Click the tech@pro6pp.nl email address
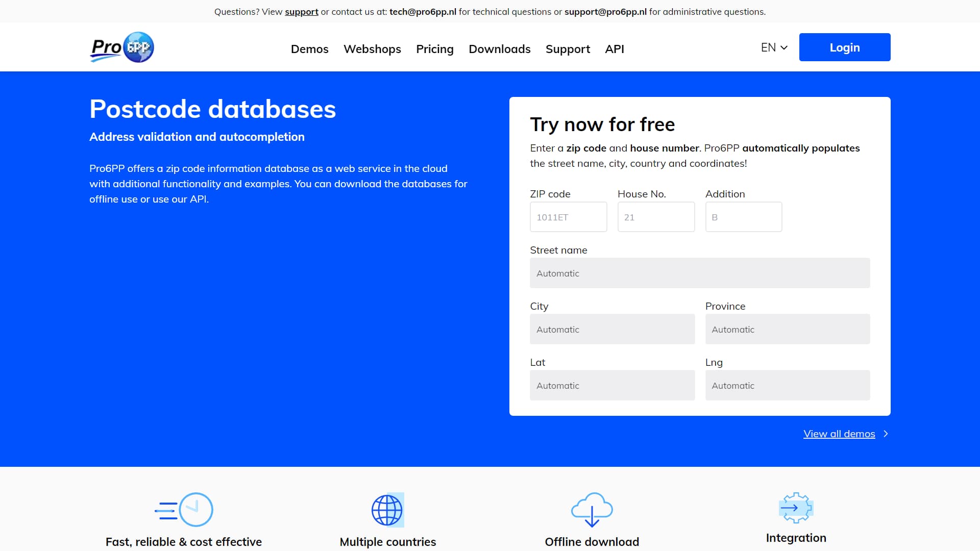Screen dimensions: 980x551 click(423, 12)
